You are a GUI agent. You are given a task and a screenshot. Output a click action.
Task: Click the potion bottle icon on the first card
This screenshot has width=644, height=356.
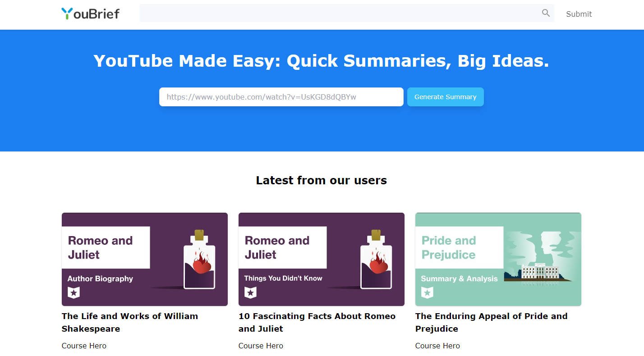click(199, 260)
